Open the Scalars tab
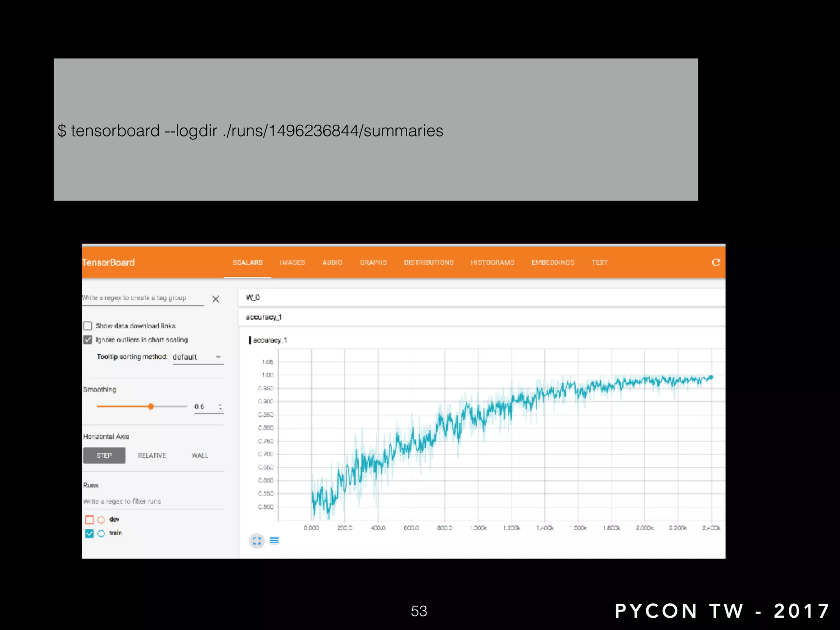This screenshot has height=630, width=840. click(248, 262)
